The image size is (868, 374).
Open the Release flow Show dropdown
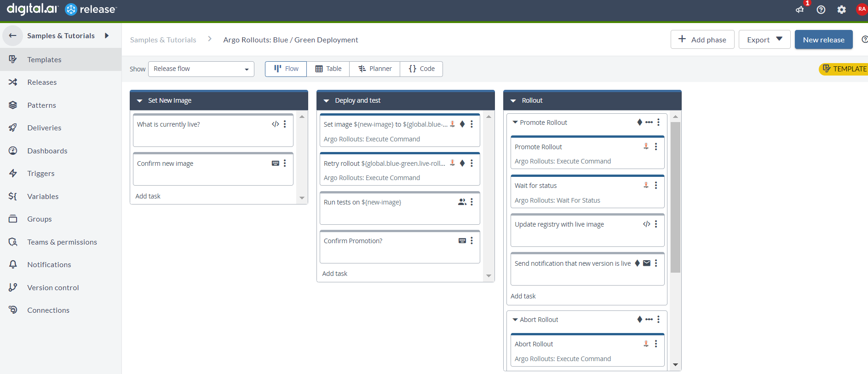click(201, 69)
